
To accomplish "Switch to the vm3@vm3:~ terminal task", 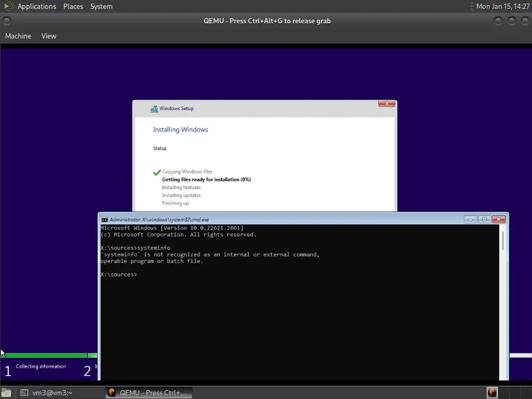I will click(x=46, y=393).
